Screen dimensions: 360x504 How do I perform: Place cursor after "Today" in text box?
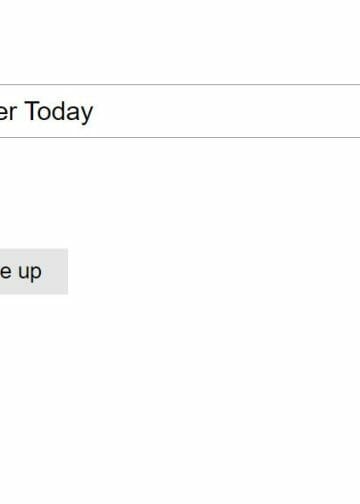[x=94, y=112]
